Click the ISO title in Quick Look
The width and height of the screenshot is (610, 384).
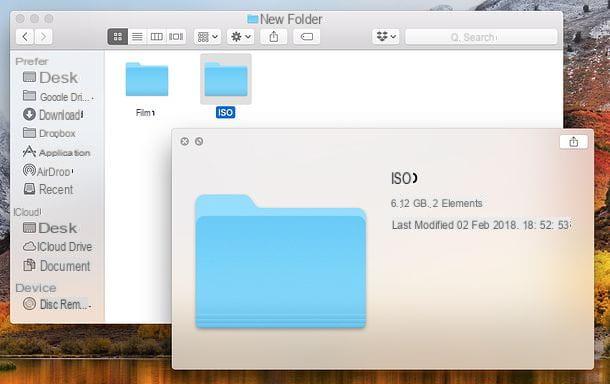404,179
